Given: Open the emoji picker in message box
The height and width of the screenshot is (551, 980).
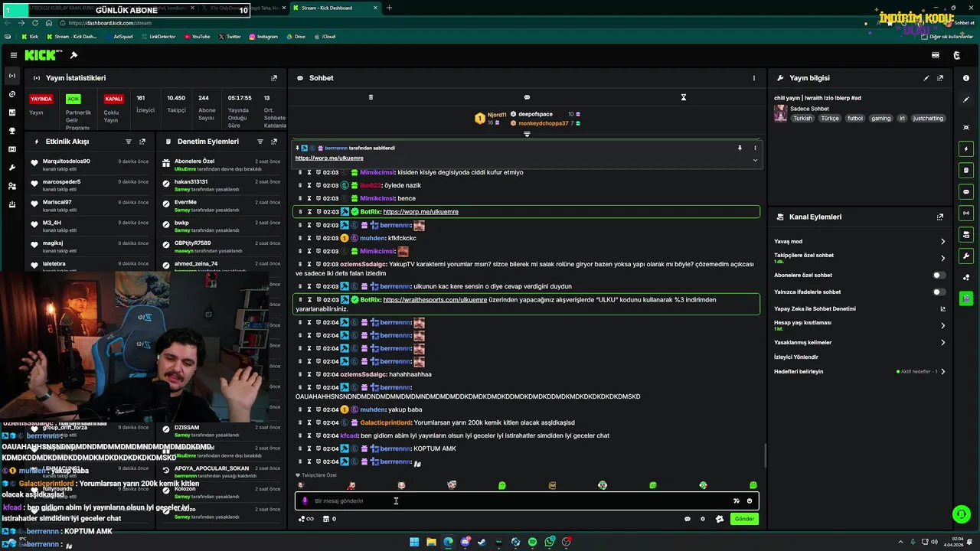Looking at the screenshot, I should point(750,501).
